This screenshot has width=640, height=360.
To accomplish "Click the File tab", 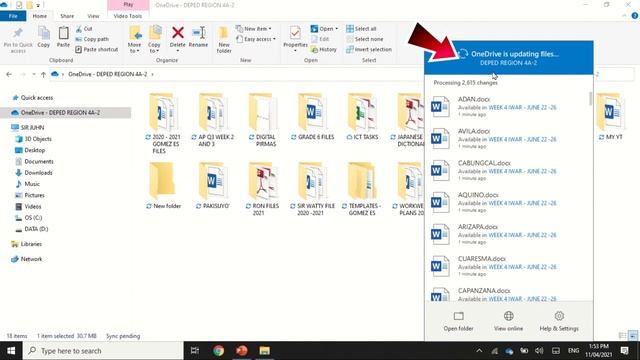I will coord(13,16).
